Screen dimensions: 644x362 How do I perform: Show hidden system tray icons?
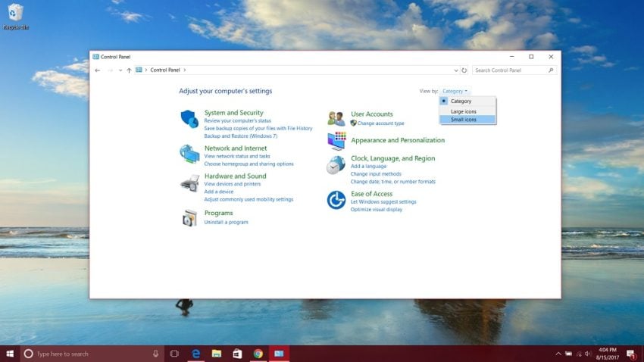(558, 354)
